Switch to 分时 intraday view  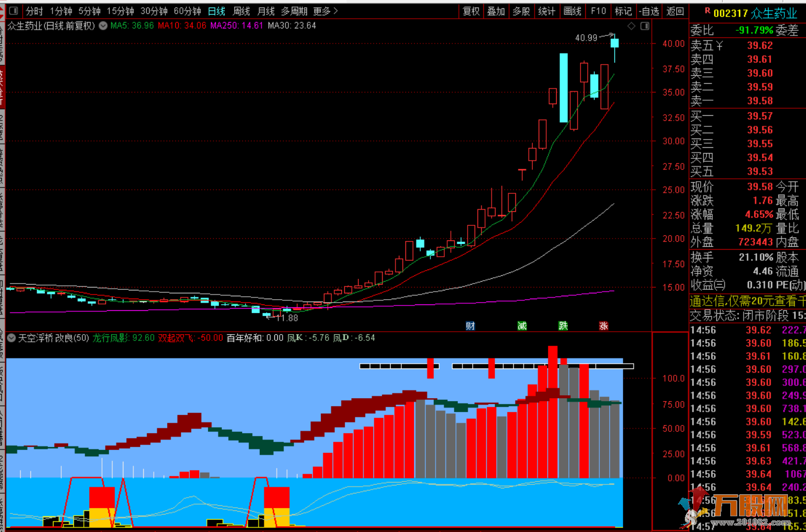[x=34, y=11]
